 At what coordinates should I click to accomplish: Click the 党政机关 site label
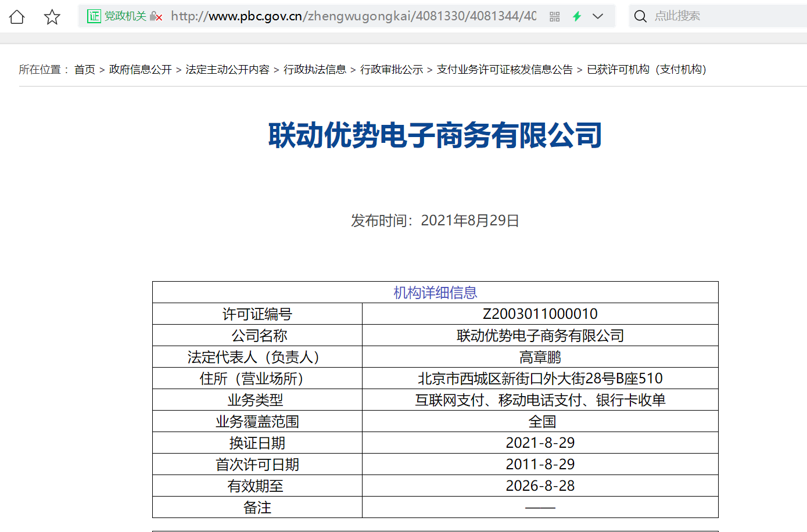[x=125, y=16]
